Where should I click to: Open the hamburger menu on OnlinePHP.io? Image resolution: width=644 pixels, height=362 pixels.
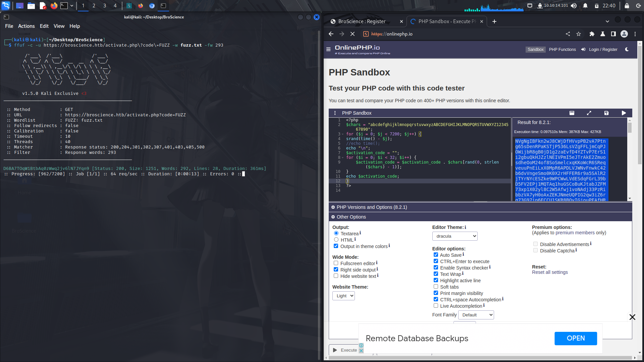click(328, 49)
